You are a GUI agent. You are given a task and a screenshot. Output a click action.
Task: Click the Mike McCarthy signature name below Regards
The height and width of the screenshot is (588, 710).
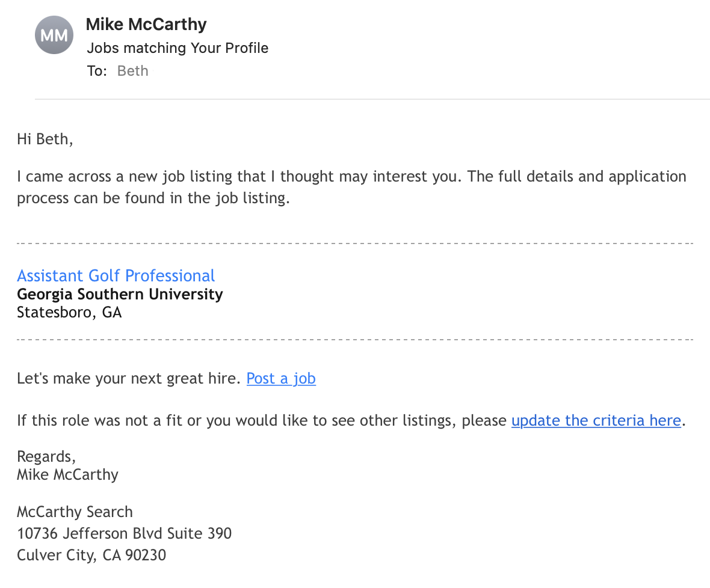coord(67,474)
